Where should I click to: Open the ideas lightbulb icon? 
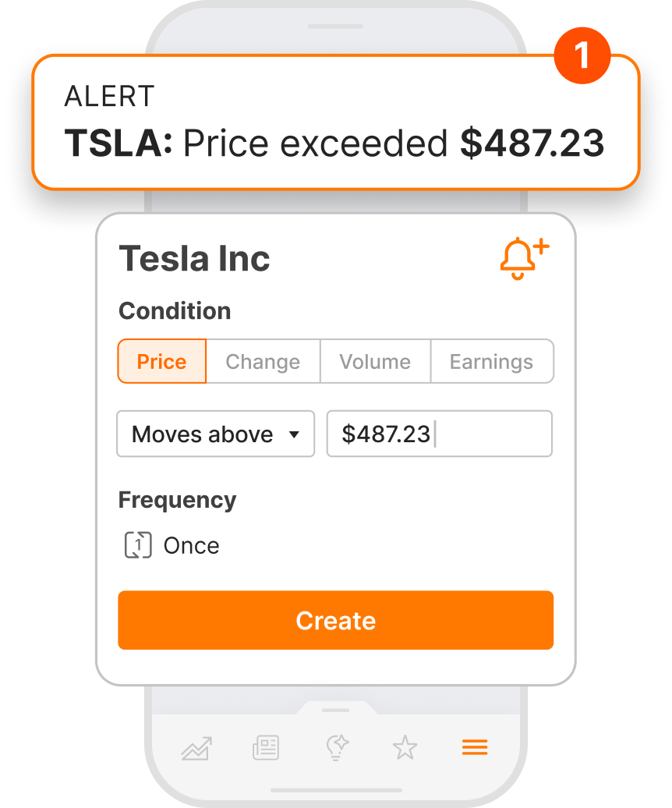click(336, 748)
